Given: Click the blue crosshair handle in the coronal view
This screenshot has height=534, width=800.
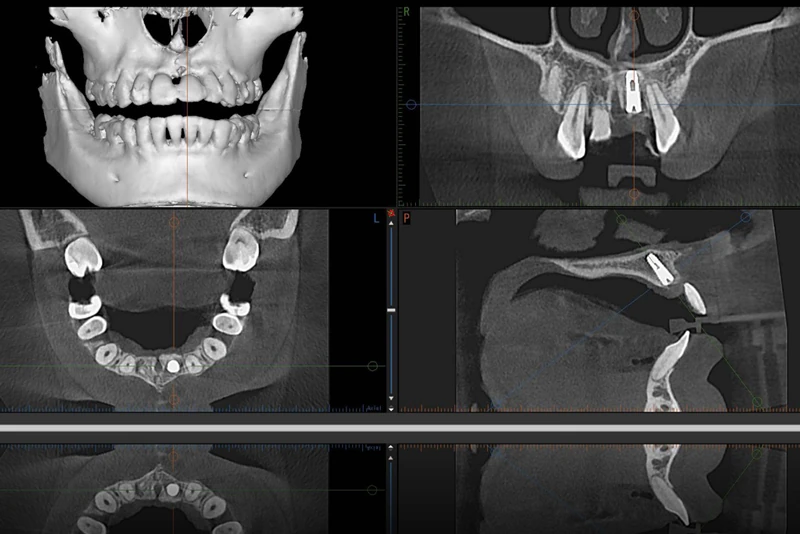Looking at the screenshot, I should 411,105.
